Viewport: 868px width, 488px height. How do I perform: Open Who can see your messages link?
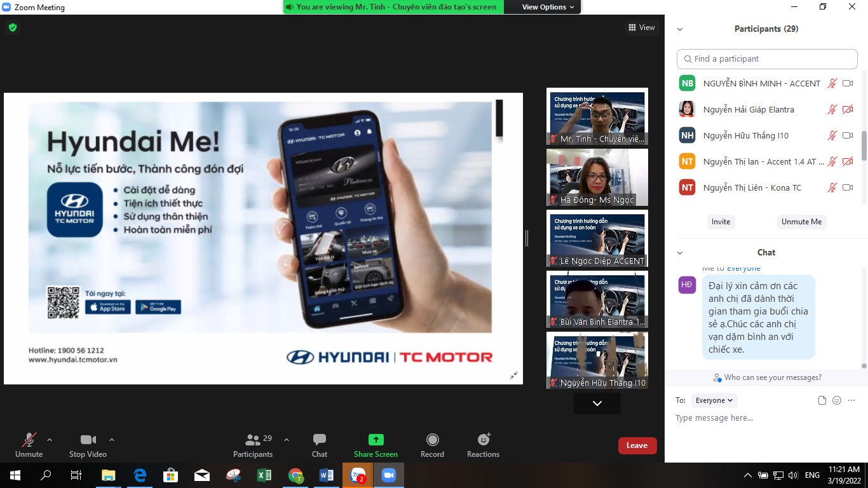click(x=768, y=377)
